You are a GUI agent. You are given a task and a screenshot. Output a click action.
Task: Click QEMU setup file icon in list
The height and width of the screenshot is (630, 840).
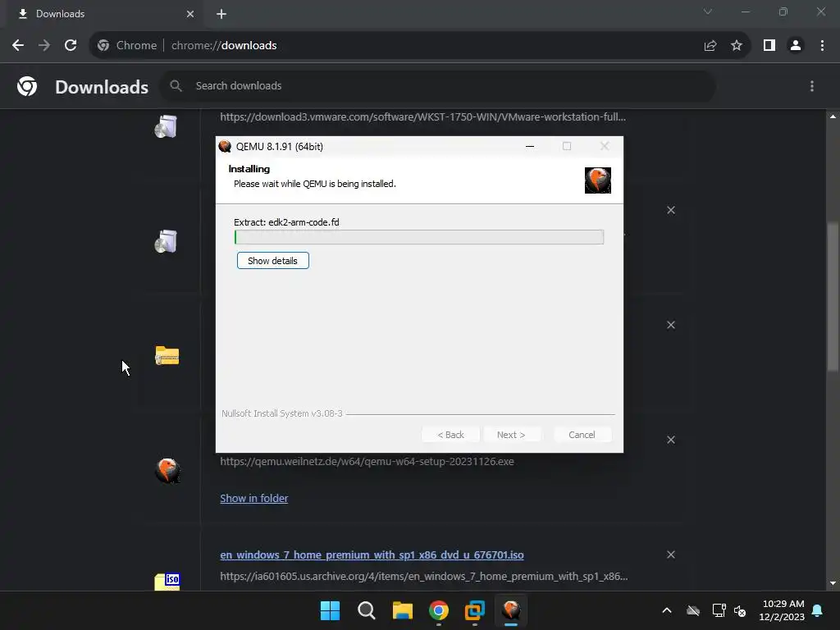click(167, 470)
